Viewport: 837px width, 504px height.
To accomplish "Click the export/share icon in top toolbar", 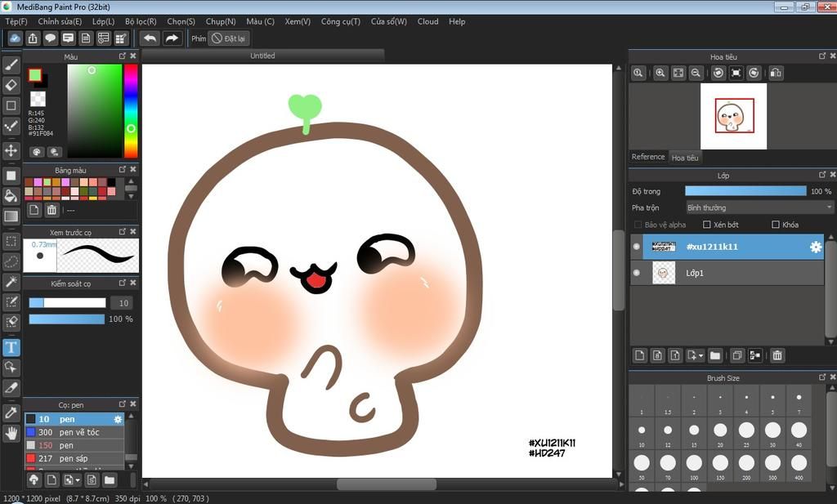I will pos(33,38).
